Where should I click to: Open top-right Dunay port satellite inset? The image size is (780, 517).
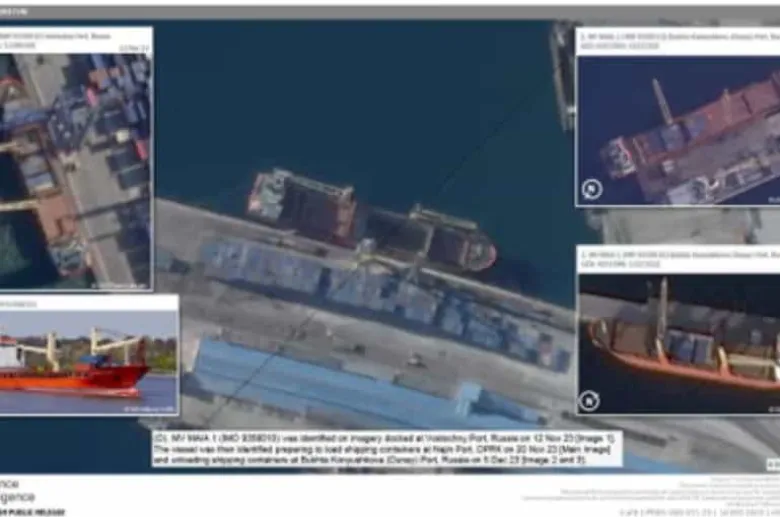pyautogui.click(x=680, y=130)
